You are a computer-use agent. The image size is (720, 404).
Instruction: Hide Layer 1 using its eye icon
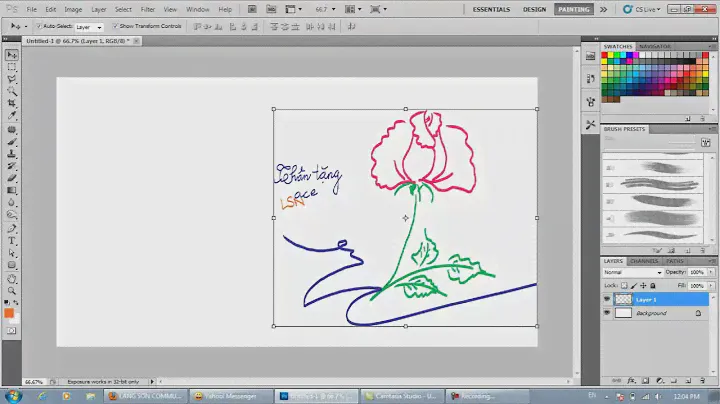pos(607,299)
